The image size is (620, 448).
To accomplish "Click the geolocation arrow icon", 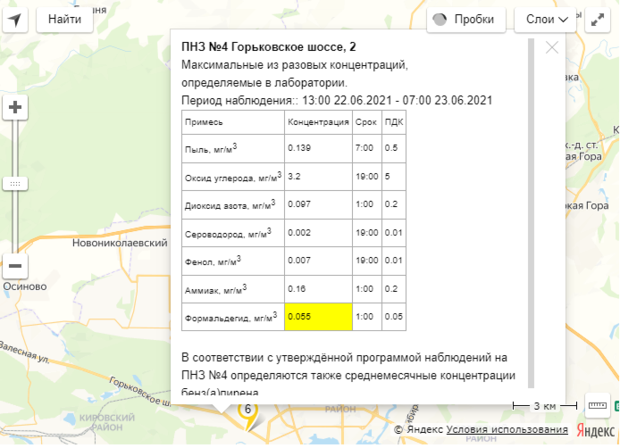I will click(16, 19).
